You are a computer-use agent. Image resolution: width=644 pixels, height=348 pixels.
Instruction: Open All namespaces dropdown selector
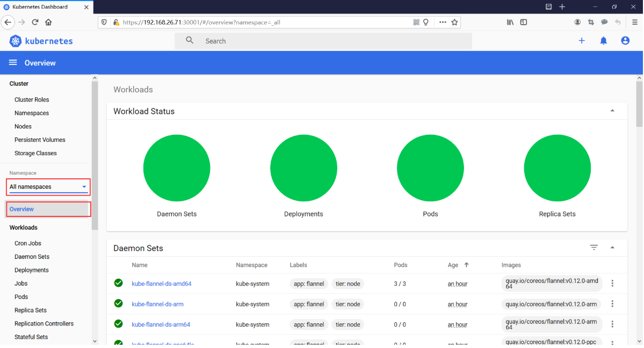click(x=48, y=187)
